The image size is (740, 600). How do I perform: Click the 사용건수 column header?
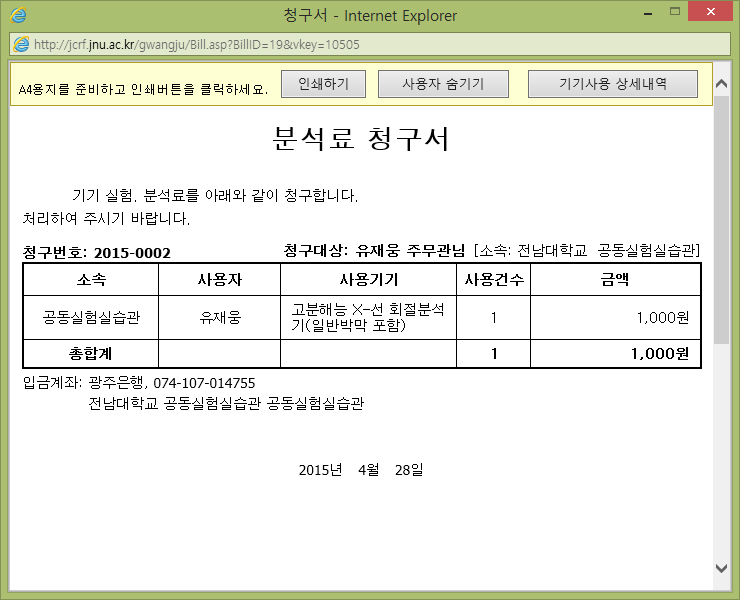point(494,279)
